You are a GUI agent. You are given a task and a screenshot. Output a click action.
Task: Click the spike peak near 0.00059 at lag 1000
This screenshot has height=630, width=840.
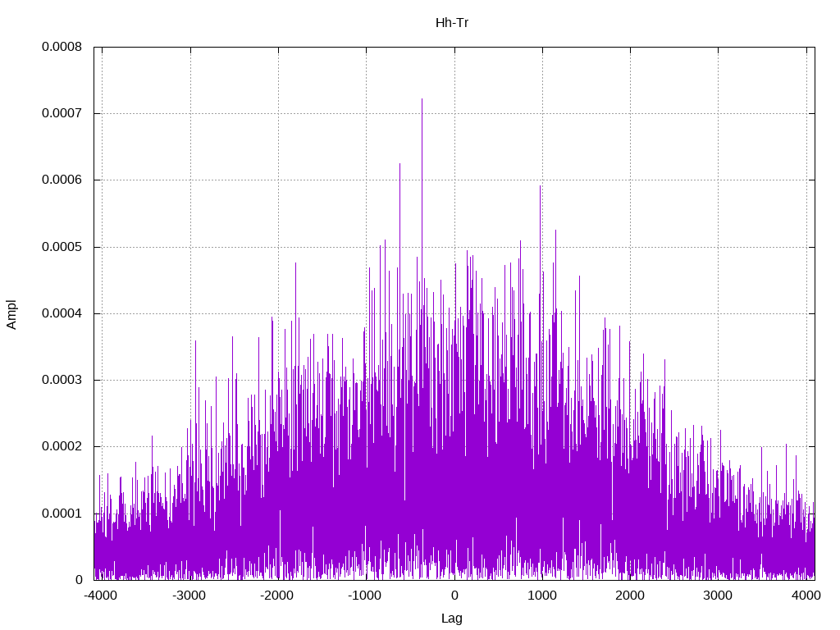[x=540, y=186]
